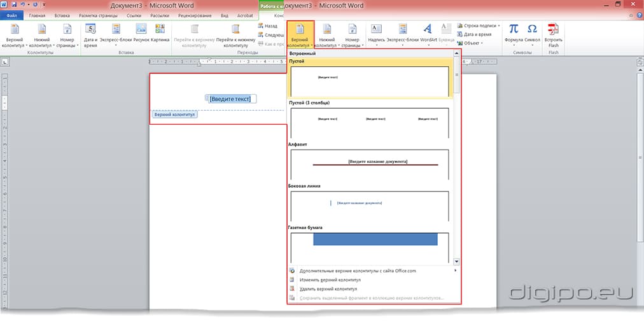Screen dimensions: 644x324
Task: Expand the Строка подписи dropdown
Action: click(x=500, y=25)
